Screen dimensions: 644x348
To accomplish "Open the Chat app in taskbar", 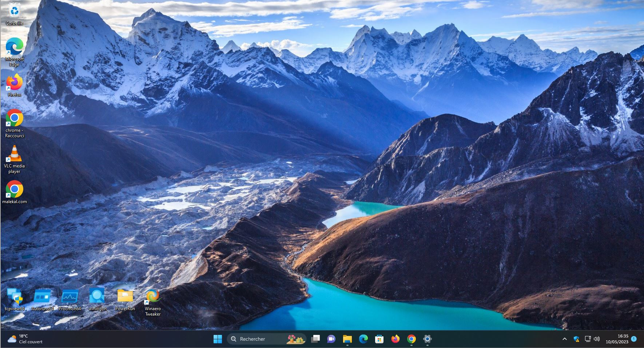I will click(x=331, y=339).
